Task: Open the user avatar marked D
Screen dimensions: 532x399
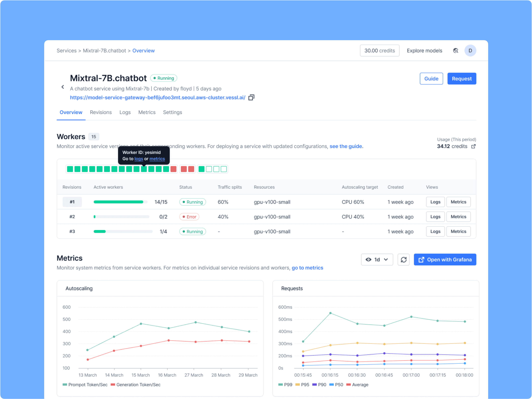Action: point(470,50)
